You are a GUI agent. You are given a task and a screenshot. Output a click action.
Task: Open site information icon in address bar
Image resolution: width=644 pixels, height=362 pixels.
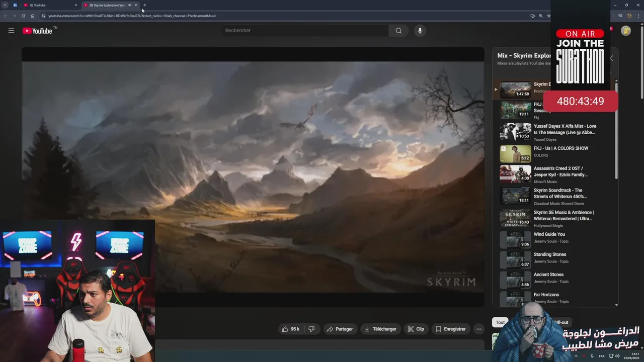coord(43,16)
